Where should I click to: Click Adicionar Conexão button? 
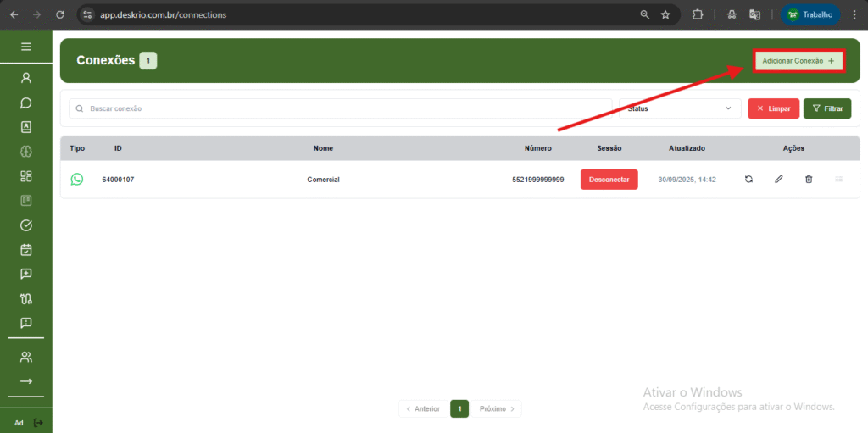[798, 61]
